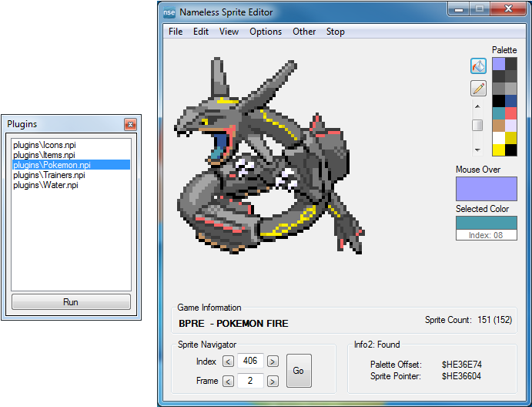Pick the bright yellow palette swatch

pos(498,150)
